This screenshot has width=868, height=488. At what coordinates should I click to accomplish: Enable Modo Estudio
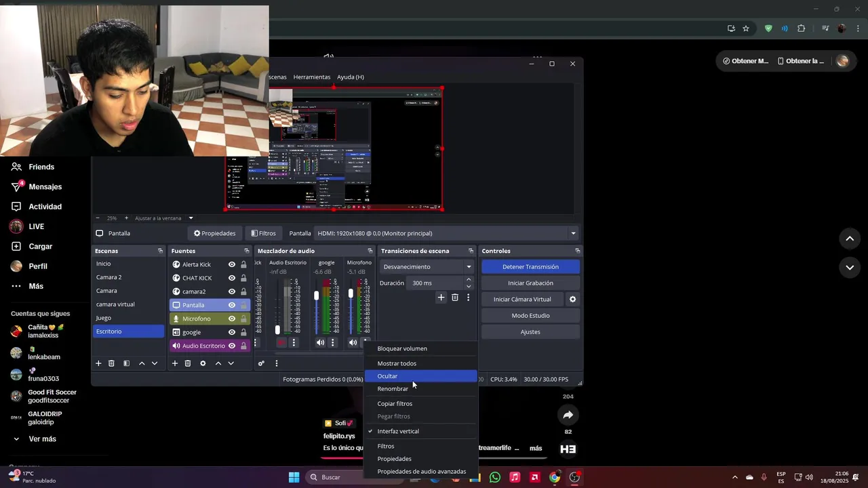coord(530,316)
